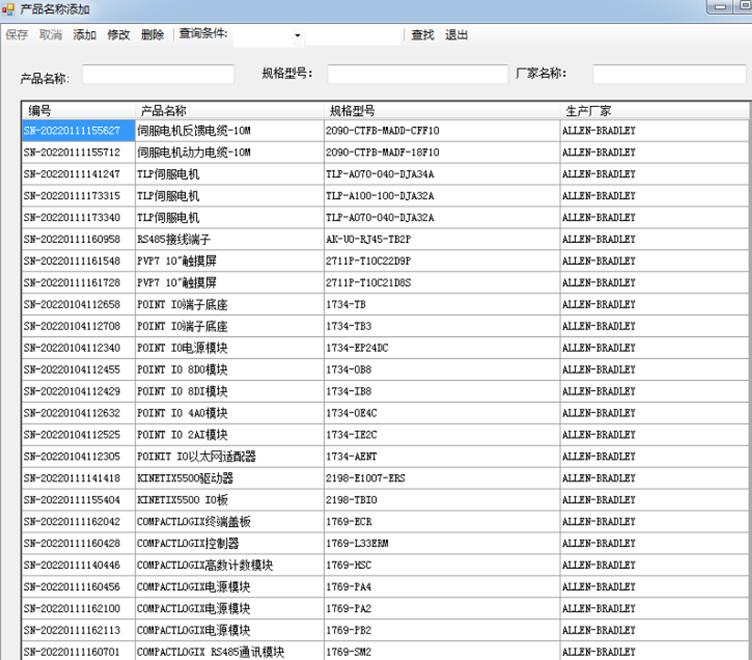
Task: Click cell 2090-CTPB-MADF-18F10
Action: [442, 153]
